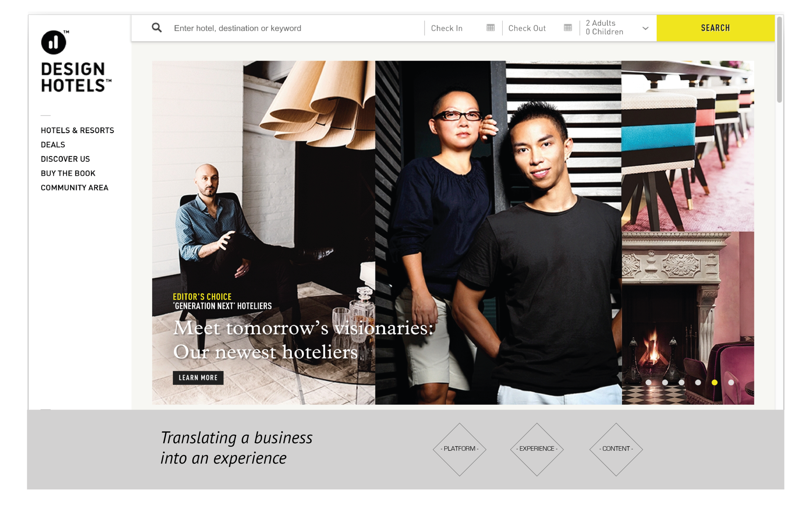Go to the third carousel slide dot
This screenshot has height=516, width=812.
(681, 383)
